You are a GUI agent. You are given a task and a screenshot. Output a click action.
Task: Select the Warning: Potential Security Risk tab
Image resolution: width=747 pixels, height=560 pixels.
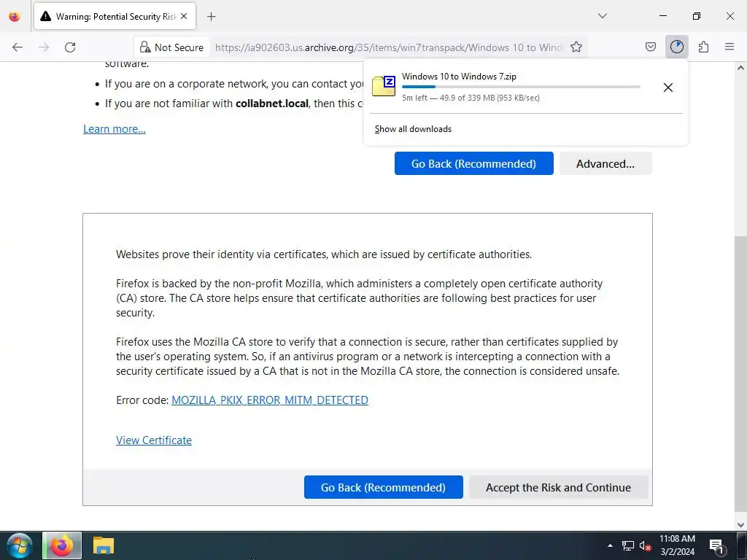(x=115, y=16)
